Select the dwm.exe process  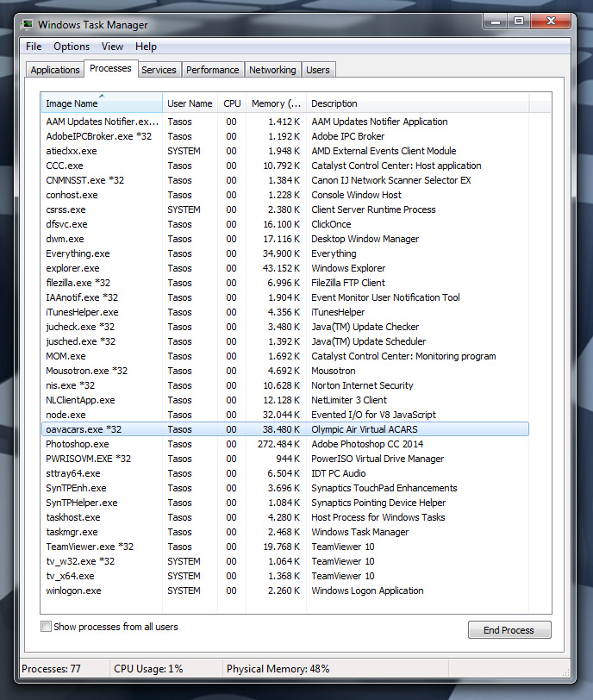285,239
